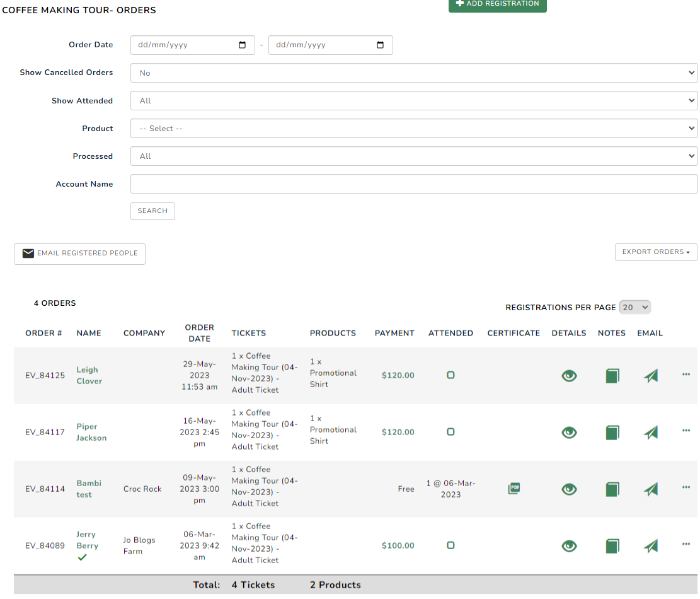Click the Attended column header
The width and height of the screenshot is (700, 599).
pos(450,333)
